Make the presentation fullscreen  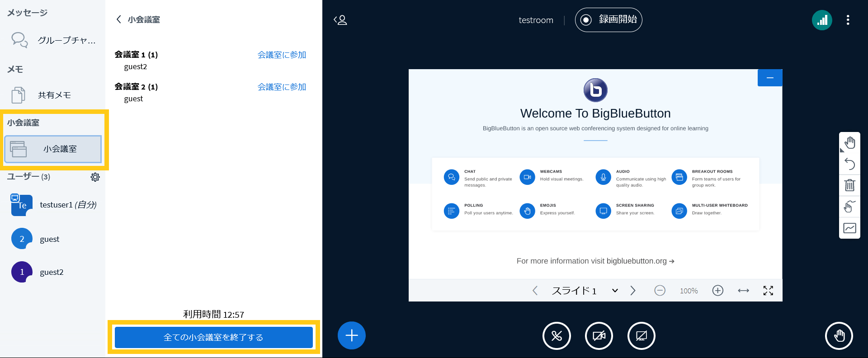point(768,291)
